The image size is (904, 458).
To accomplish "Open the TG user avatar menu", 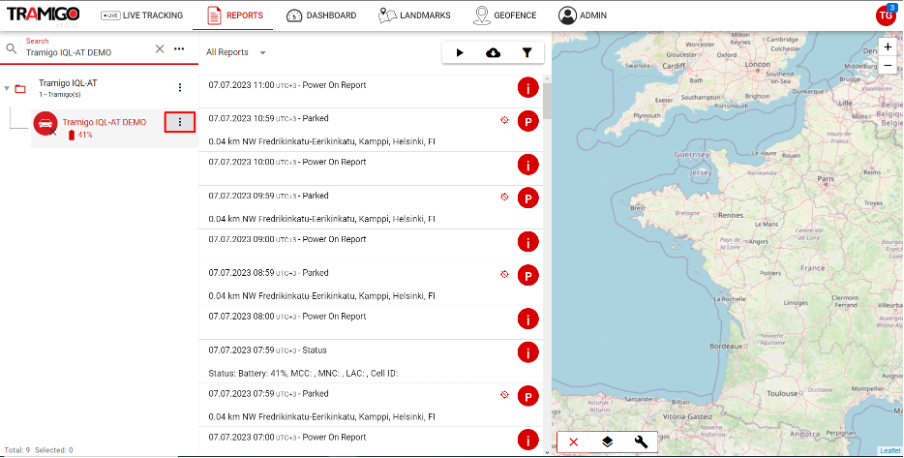I will [885, 15].
